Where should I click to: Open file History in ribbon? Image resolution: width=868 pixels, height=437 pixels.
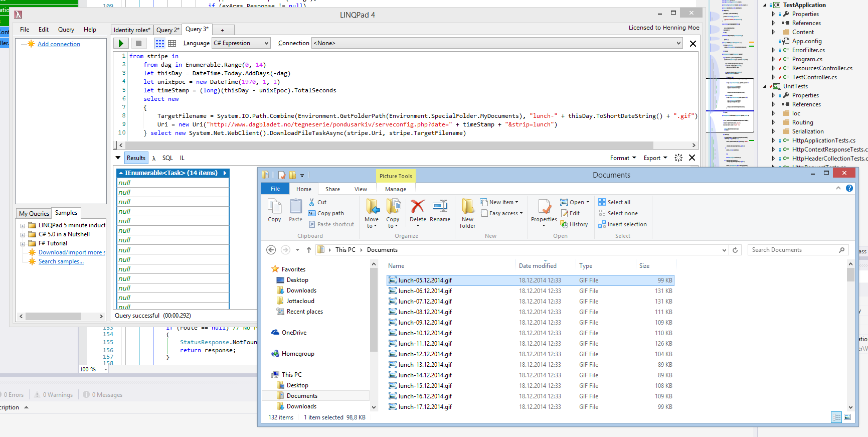click(x=574, y=224)
